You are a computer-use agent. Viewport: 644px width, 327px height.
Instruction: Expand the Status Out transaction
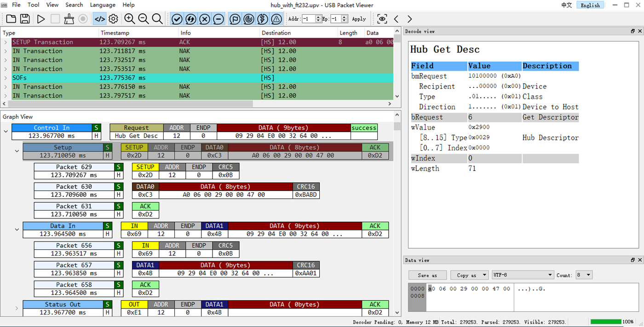(x=17, y=308)
